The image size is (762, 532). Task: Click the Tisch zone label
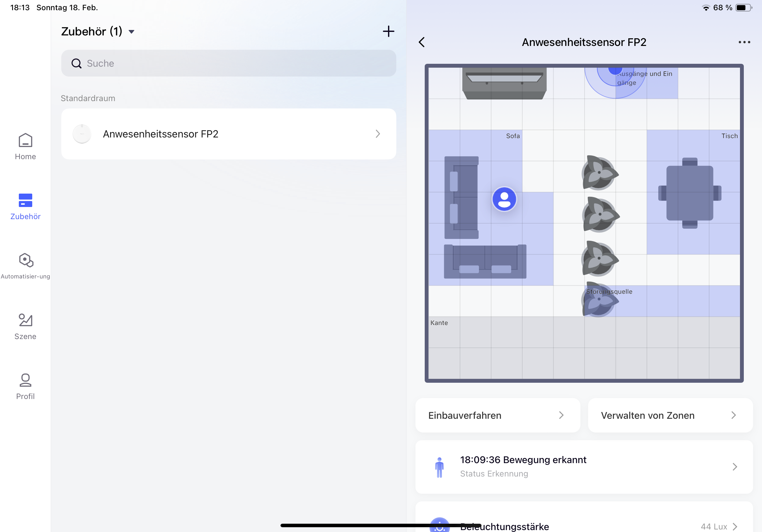point(729,136)
